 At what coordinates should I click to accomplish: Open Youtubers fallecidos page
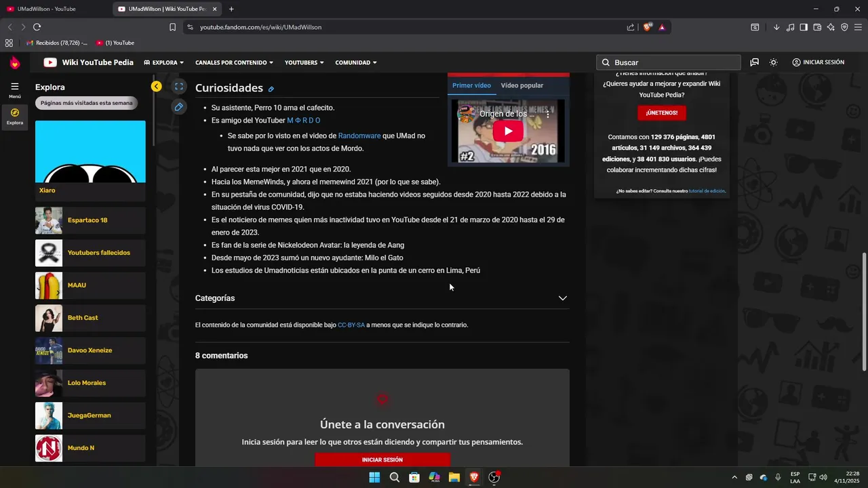90,253
